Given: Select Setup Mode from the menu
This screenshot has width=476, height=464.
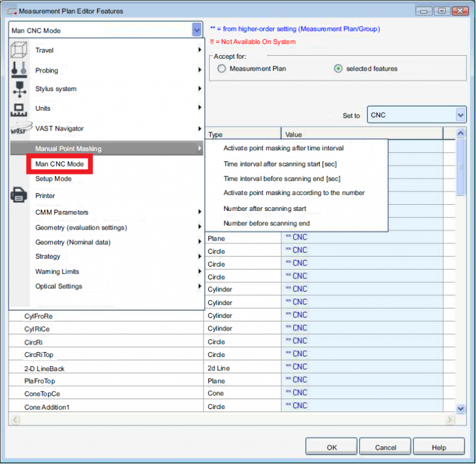Looking at the screenshot, I should click(53, 179).
